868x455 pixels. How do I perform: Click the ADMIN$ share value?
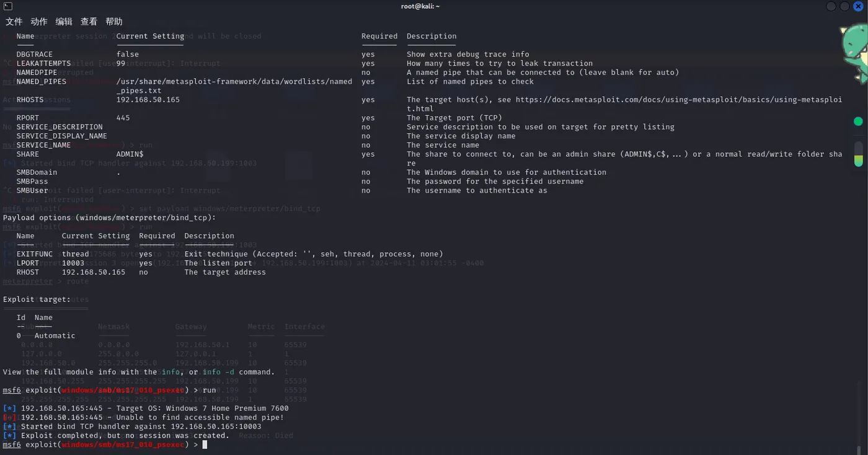pos(130,154)
